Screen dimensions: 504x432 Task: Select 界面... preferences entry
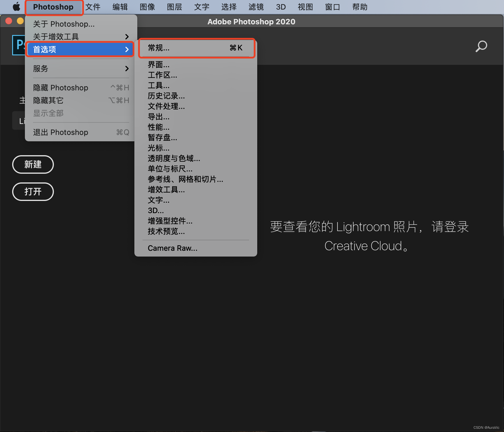point(196,64)
